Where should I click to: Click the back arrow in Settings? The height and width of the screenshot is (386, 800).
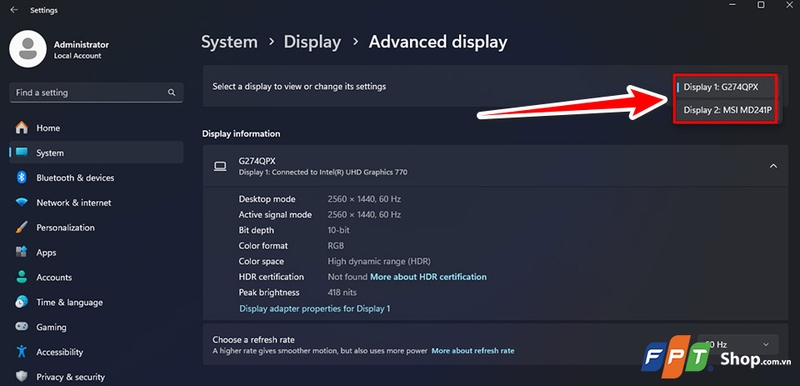[14, 10]
